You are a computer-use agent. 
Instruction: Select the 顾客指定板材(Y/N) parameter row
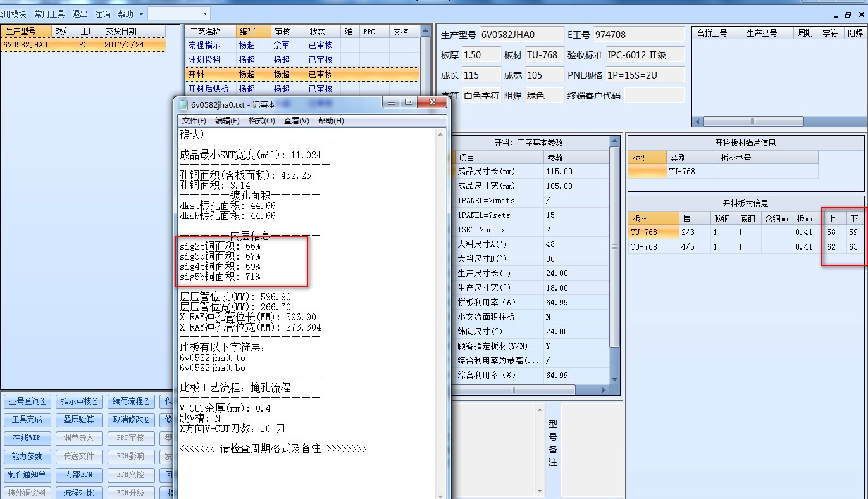pos(531,346)
